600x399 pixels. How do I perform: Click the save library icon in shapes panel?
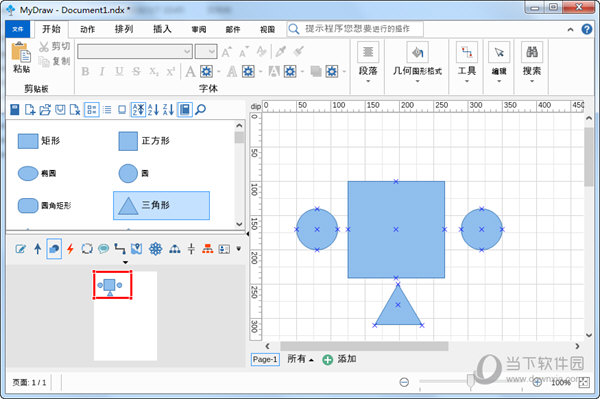click(x=60, y=110)
